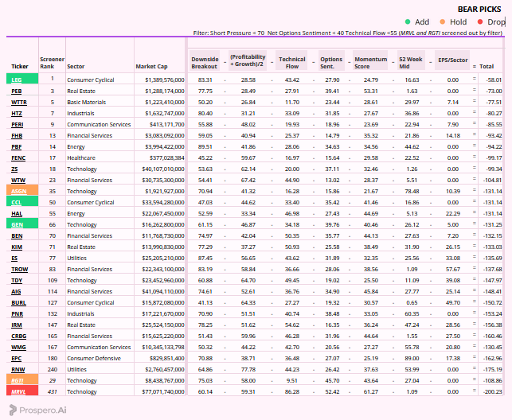Image resolution: width=512 pixels, height=420 pixels.
Task: Select the EPS/Sector column header
Action: click(453, 60)
